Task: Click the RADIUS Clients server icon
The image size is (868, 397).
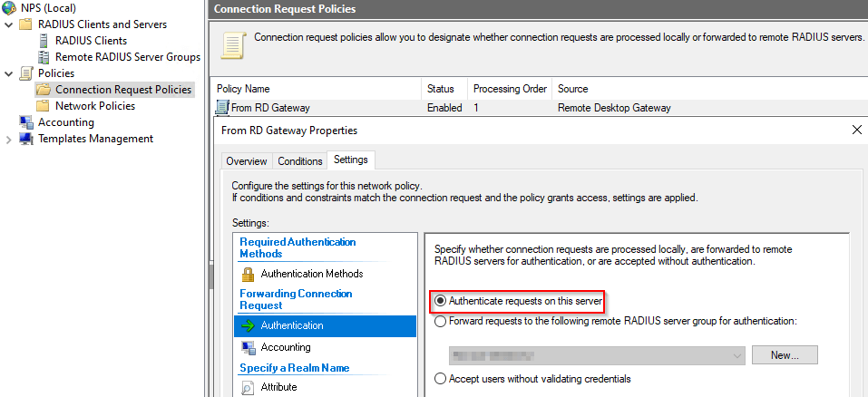Action: tap(43, 41)
